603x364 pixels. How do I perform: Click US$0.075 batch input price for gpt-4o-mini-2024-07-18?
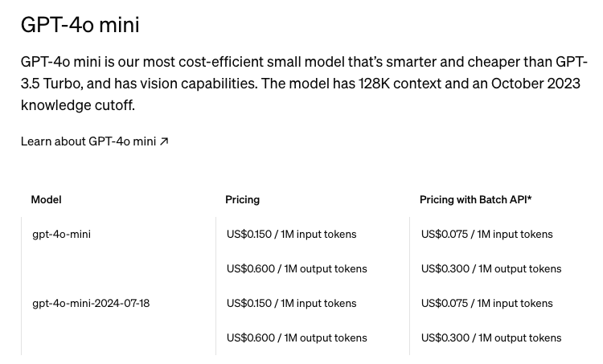[x=486, y=303]
